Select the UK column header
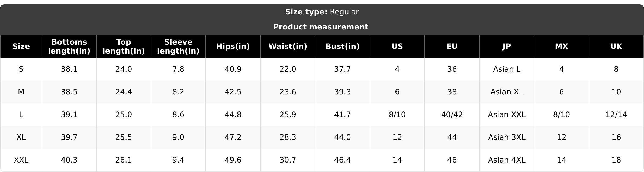The height and width of the screenshot is (172, 644). (616, 46)
